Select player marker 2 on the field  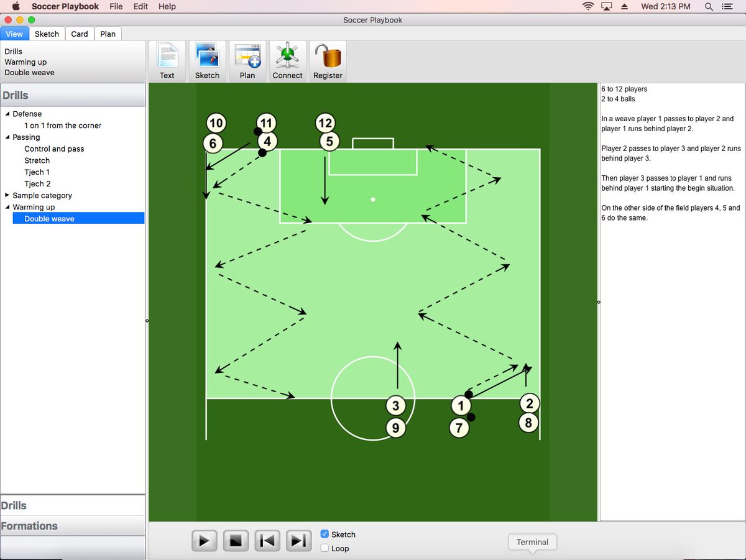[x=529, y=403]
